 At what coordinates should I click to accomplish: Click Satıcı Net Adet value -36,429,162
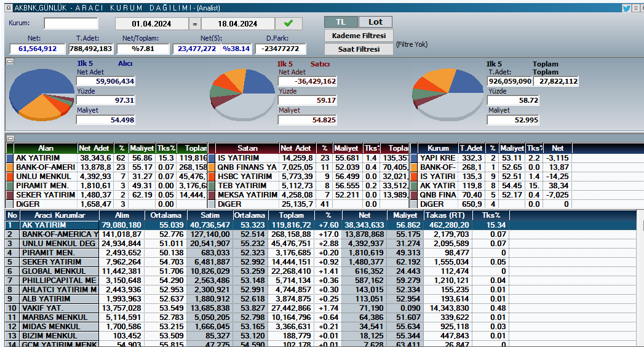click(307, 81)
